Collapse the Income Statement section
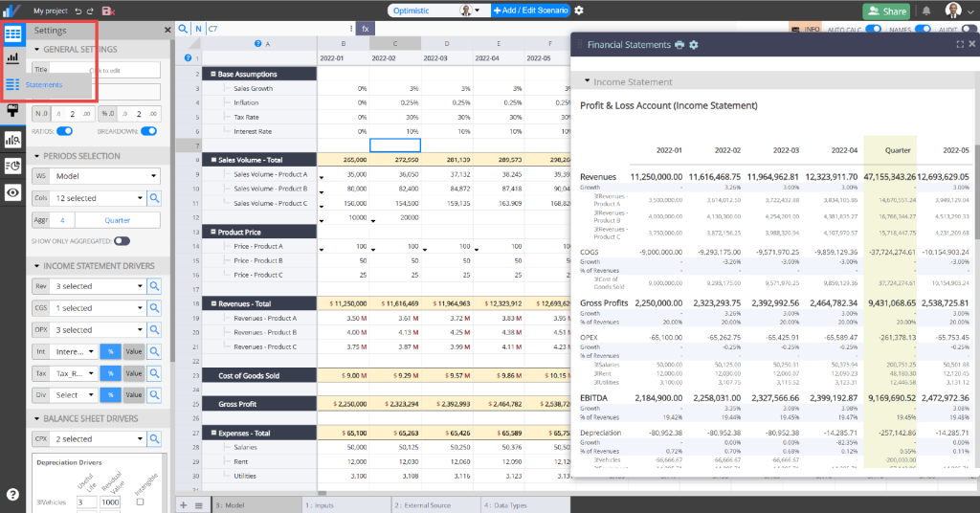980x513 pixels. (x=587, y=81)
